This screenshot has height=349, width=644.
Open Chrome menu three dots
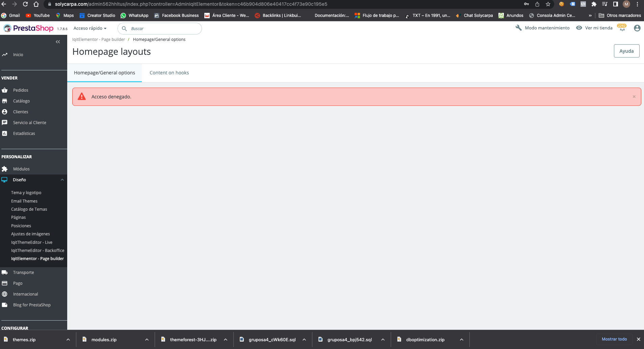tap(637, 4)
